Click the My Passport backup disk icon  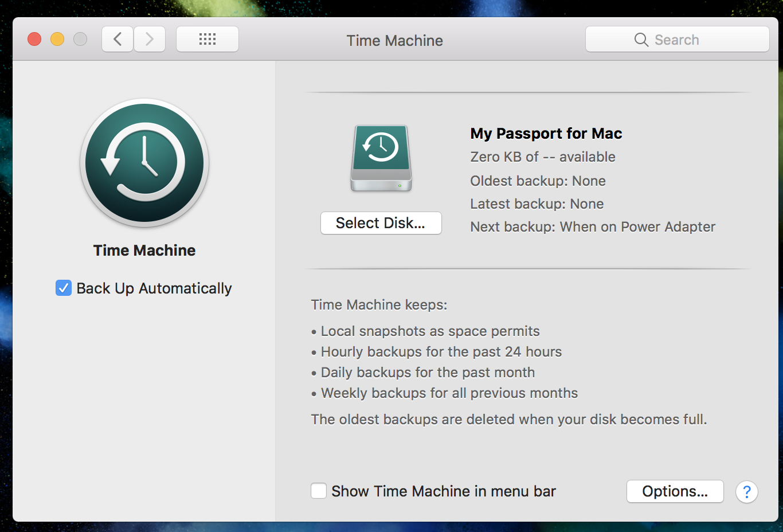[381, 159]
